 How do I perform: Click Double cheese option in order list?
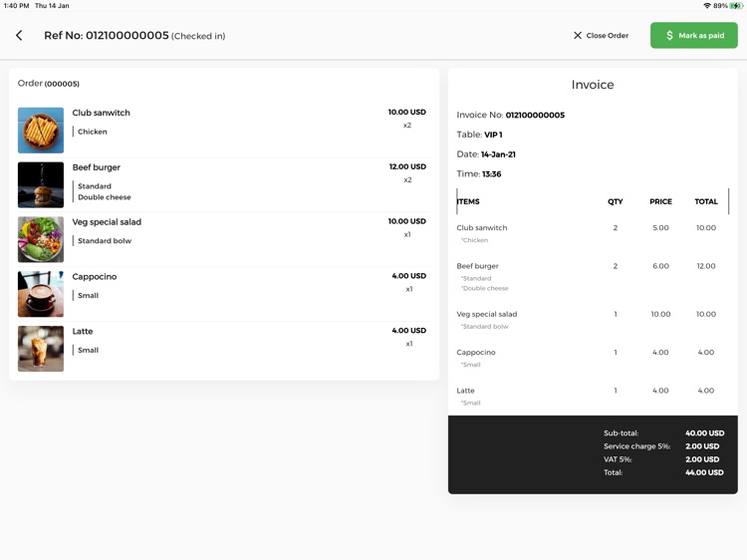[x=105, y=197]
